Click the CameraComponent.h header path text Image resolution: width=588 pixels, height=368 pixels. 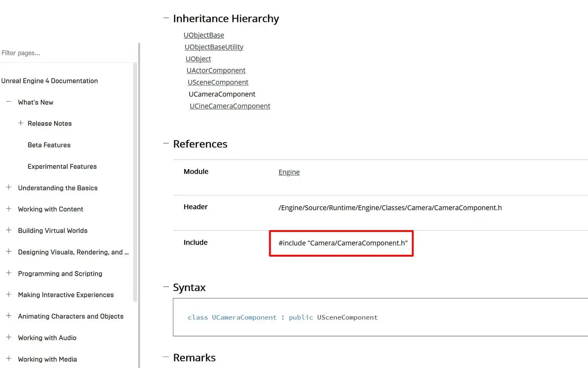390,208
